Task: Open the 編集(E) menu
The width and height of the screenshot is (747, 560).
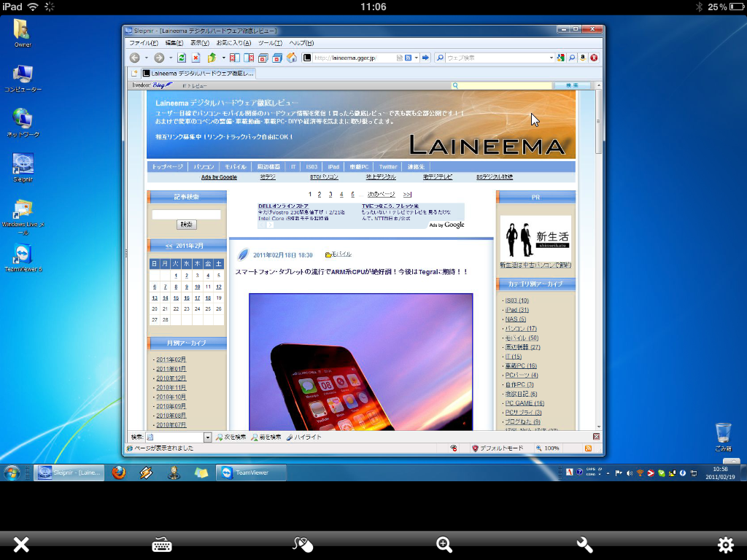Action: tap(174, 43)
